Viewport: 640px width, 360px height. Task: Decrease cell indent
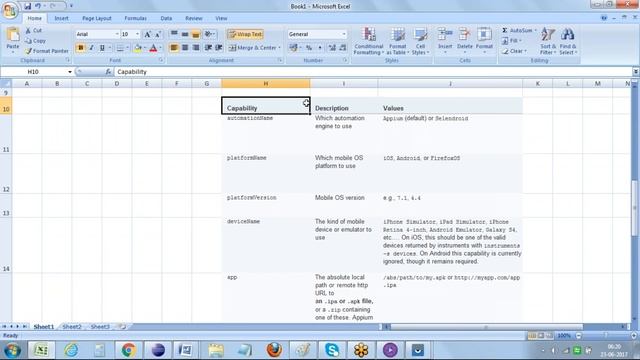(208, 48)
